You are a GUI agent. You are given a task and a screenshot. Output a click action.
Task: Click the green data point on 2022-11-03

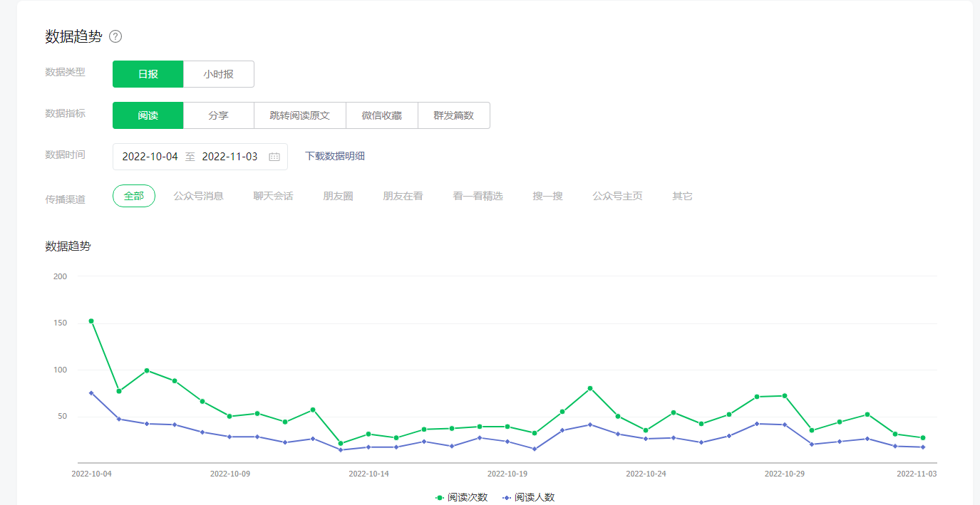[x=923, y=438]
